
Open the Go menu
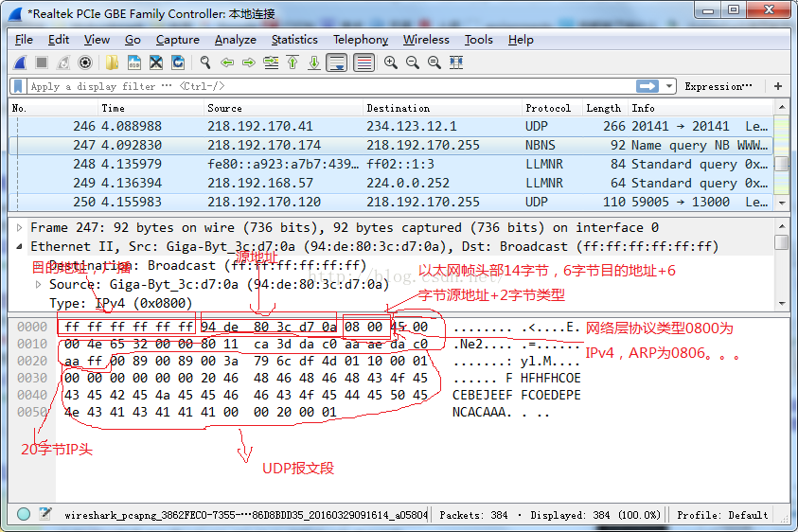133,40
